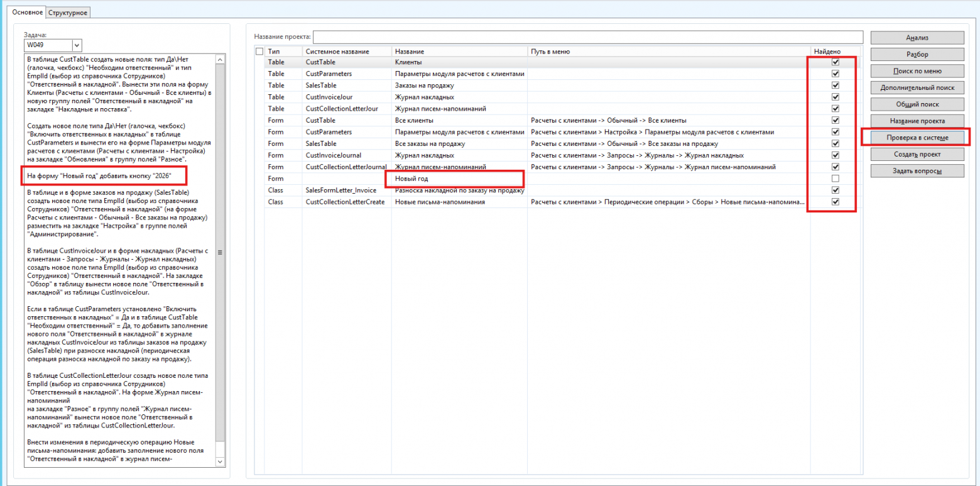Open the W049 task dropdown
Screen dimensions: 980x486
(x=77, y=45)
